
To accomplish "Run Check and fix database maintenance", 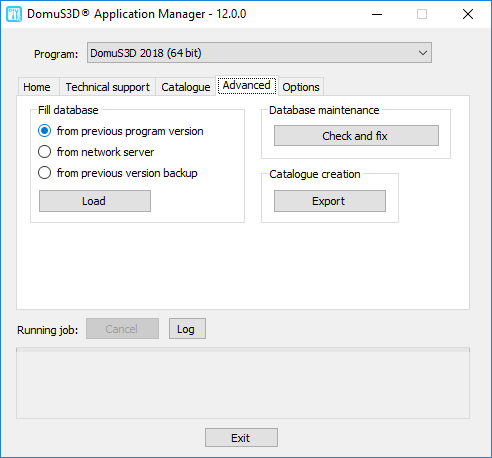I will point(356,136).
